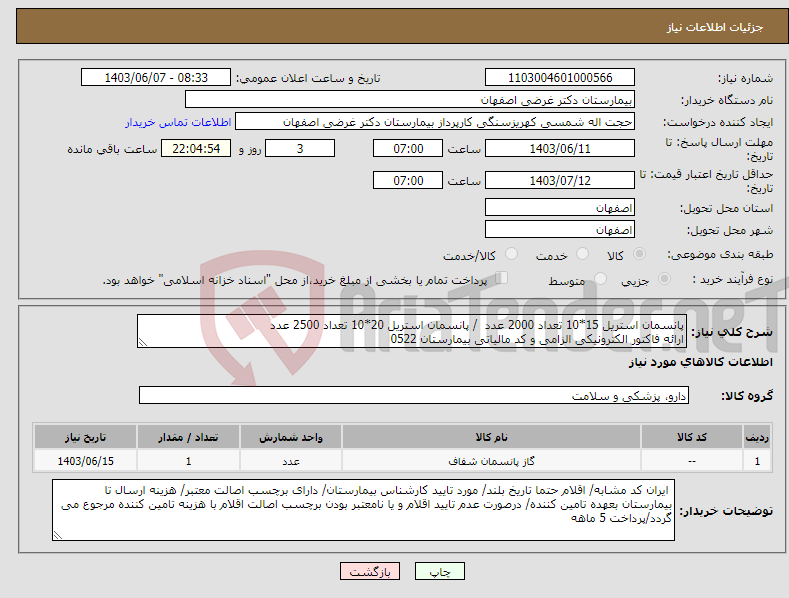Click the توضیحات خریدار label

coord(726,511)
